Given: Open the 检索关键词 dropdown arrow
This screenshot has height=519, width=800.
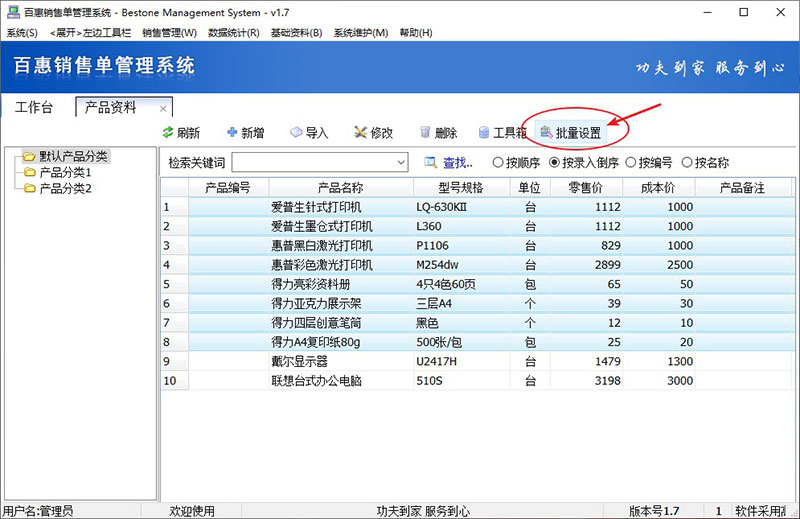Looking at the screenshot, I should [x=401, y=163].
